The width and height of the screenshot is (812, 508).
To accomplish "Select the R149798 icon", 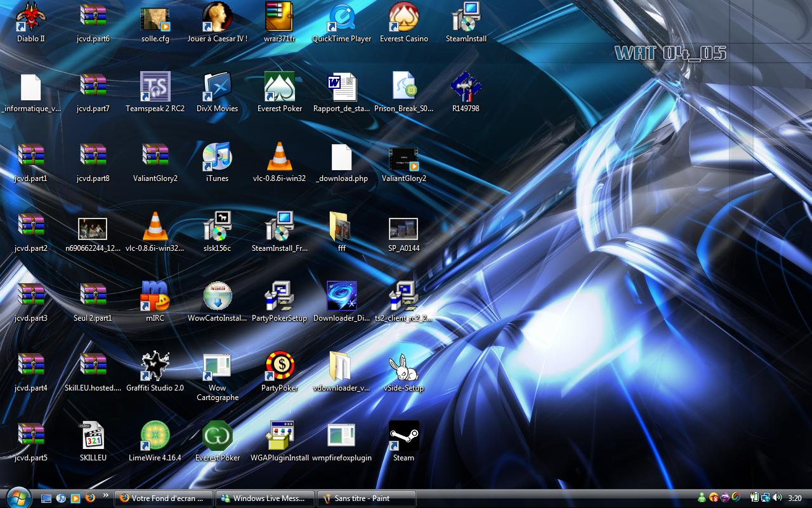I will click(466, 87).
